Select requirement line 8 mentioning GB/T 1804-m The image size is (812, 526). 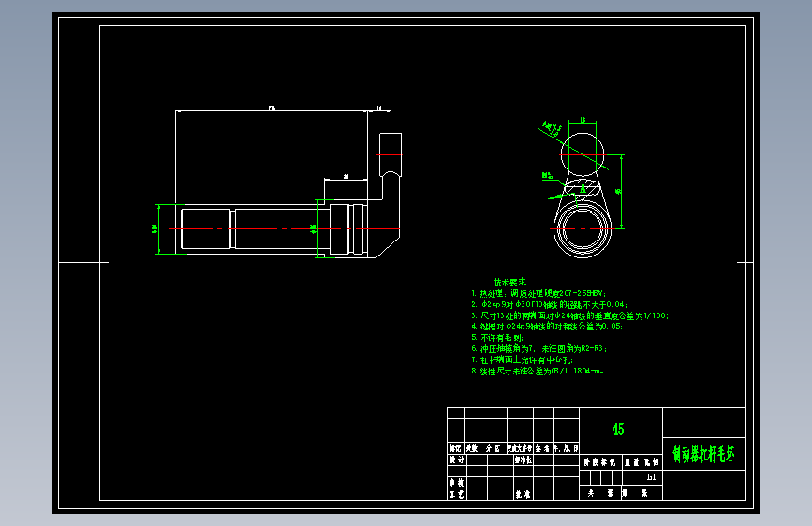pos(538,372)
